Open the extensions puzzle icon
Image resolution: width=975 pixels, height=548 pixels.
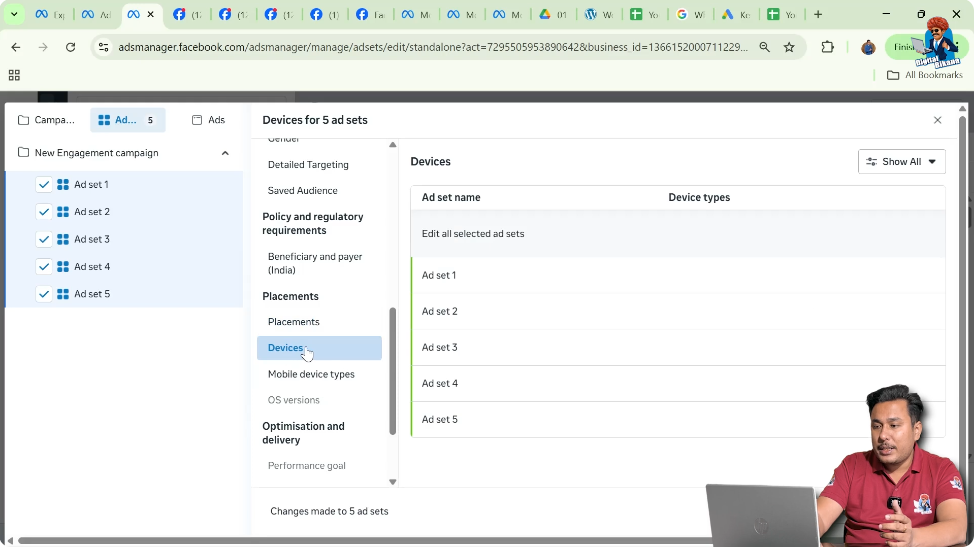[827, 47]
